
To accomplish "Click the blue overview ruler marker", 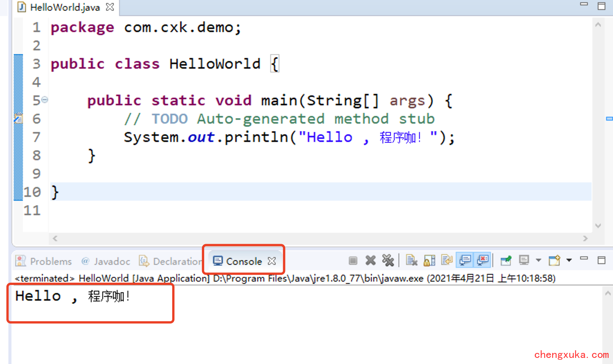I will coord(609,119).
